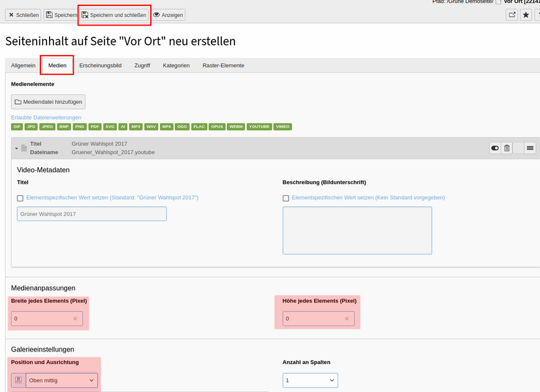Viewport: 540px width, 392px height.
Task: Click the Beschreibung text area
Action: 357,231
